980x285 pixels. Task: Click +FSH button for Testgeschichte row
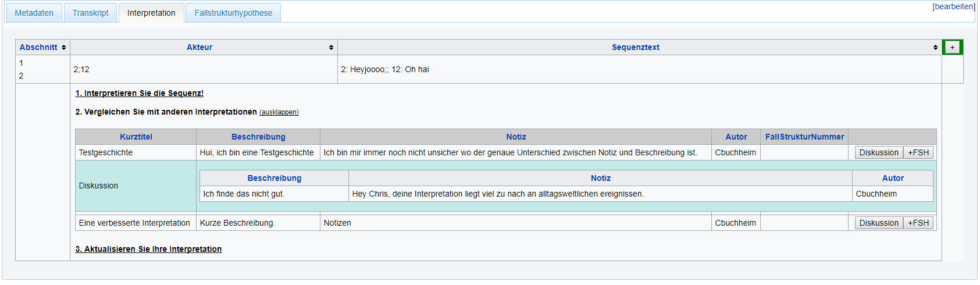(918, 152)
